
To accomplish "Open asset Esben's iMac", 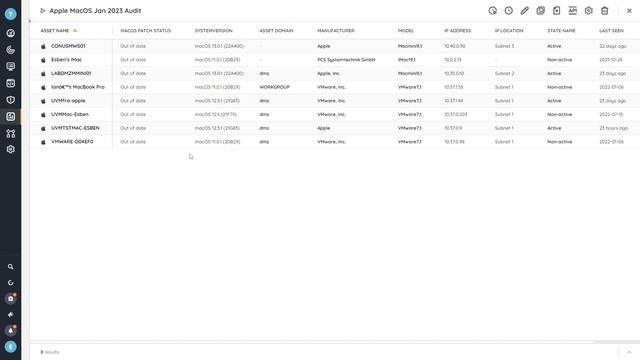I will pyautogui.click(x=67, y=60).
